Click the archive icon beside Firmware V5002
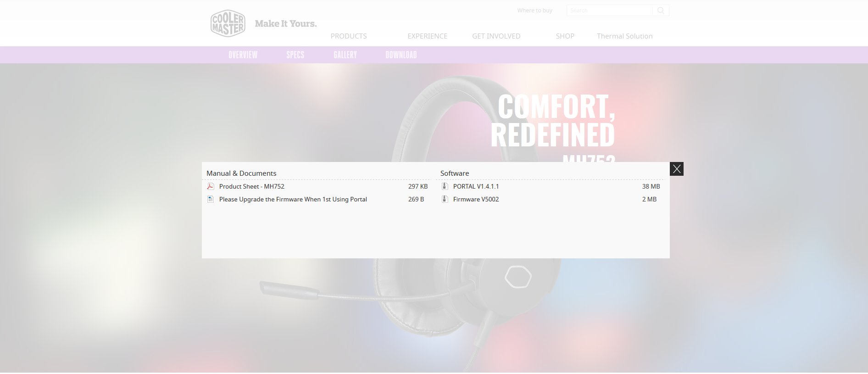The height and width of the screenshot is (374, 868). 445,199
